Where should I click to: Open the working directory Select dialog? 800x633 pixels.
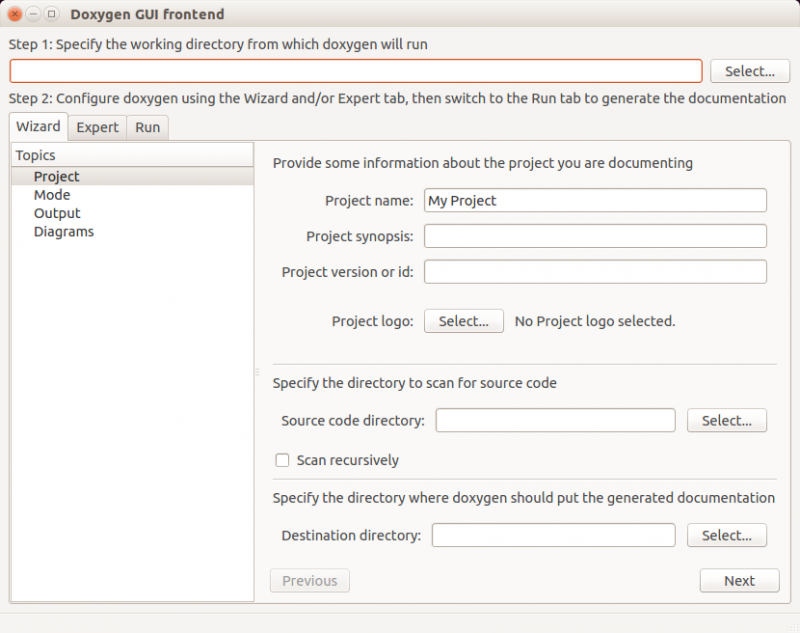pyautogui.click(x=750, y=71)
